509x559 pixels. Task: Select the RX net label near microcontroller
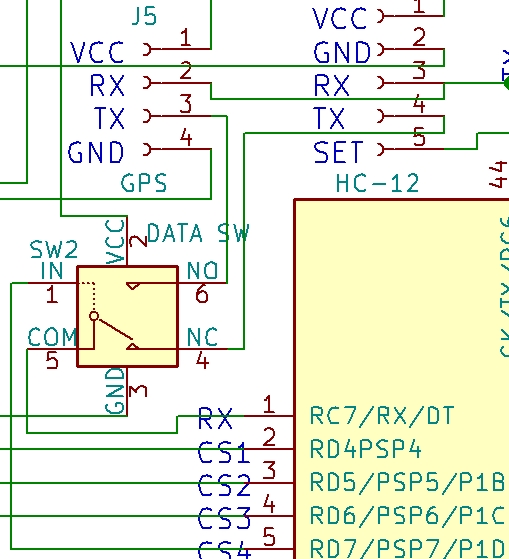(x=215, y=419)
